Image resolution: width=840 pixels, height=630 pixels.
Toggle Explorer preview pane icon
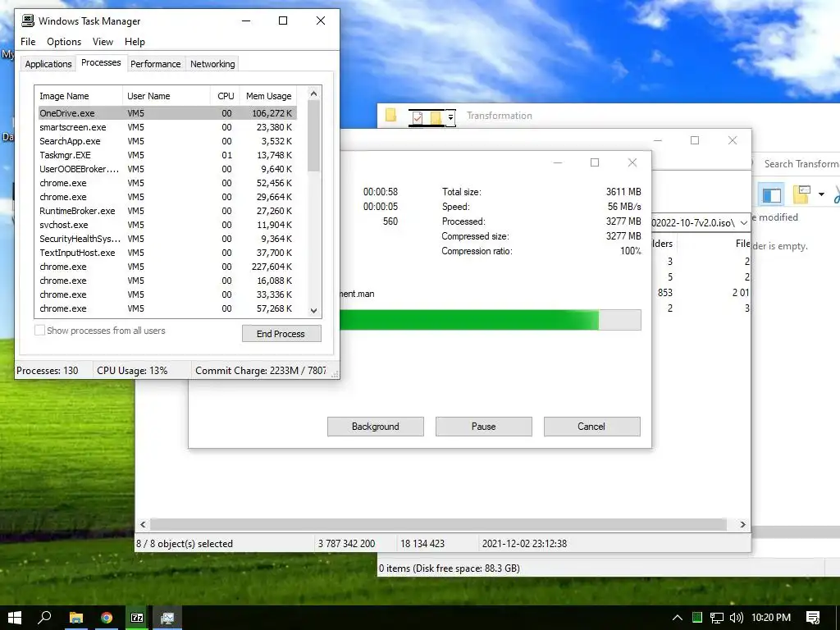[771, 194]
